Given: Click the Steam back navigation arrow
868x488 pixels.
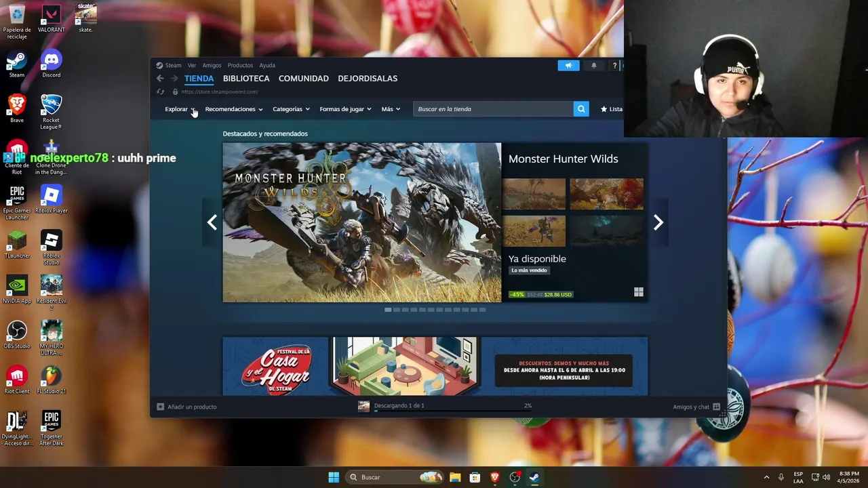Looking at the screenshot, I should (x=160, y=79).
